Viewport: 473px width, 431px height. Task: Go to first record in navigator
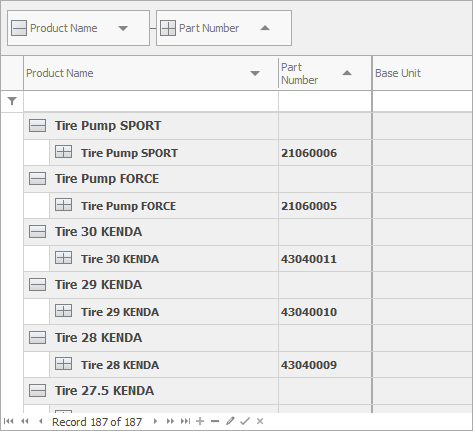(x=9, y=421)
